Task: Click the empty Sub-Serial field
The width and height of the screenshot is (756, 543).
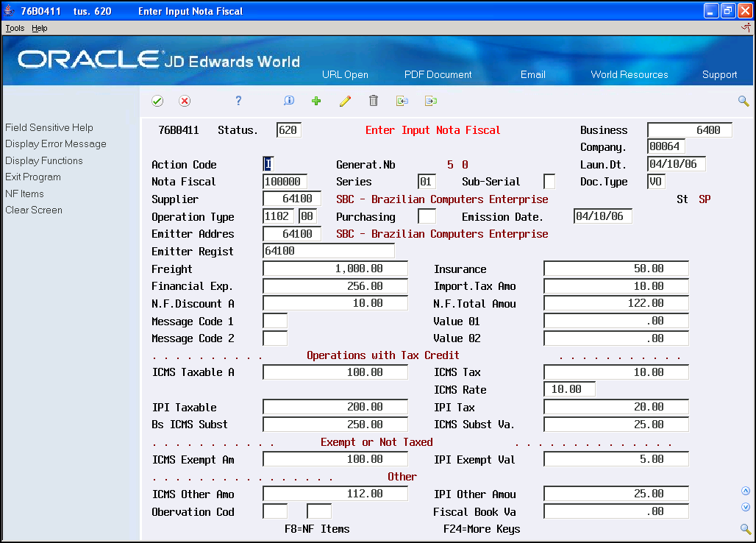Action: (x=549, y=181)
